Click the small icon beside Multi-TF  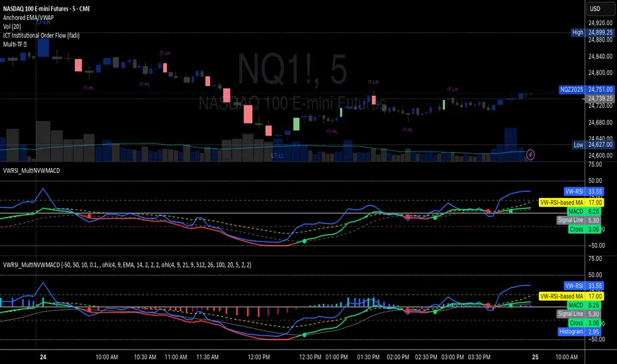(x=25, y=44)
